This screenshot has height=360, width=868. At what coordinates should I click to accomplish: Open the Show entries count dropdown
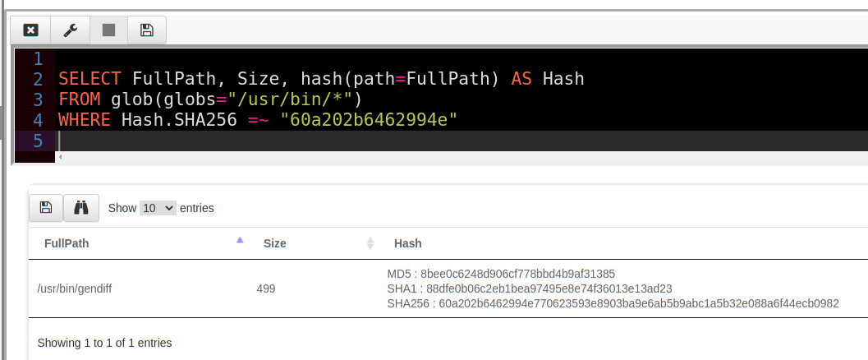coord(158,208)
